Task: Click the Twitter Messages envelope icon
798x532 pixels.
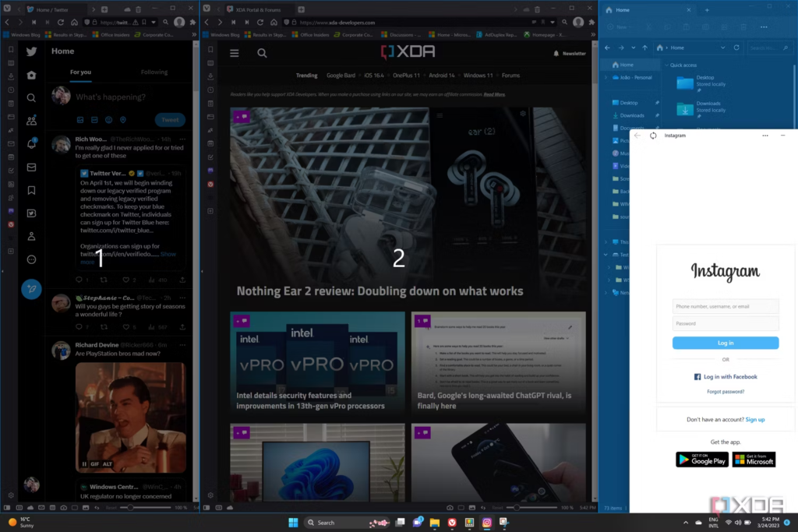Action: click(31, 167)
